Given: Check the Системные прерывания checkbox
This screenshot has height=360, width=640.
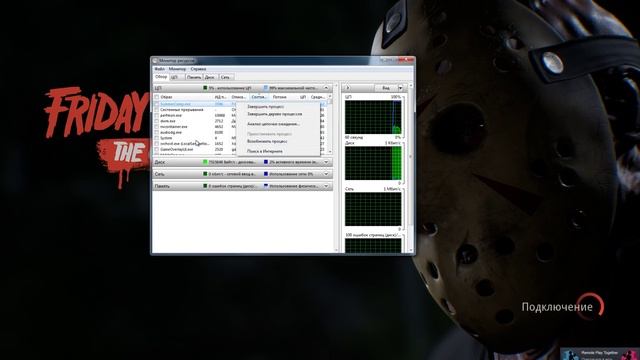Looking at the screenshot, I should 157,110.
